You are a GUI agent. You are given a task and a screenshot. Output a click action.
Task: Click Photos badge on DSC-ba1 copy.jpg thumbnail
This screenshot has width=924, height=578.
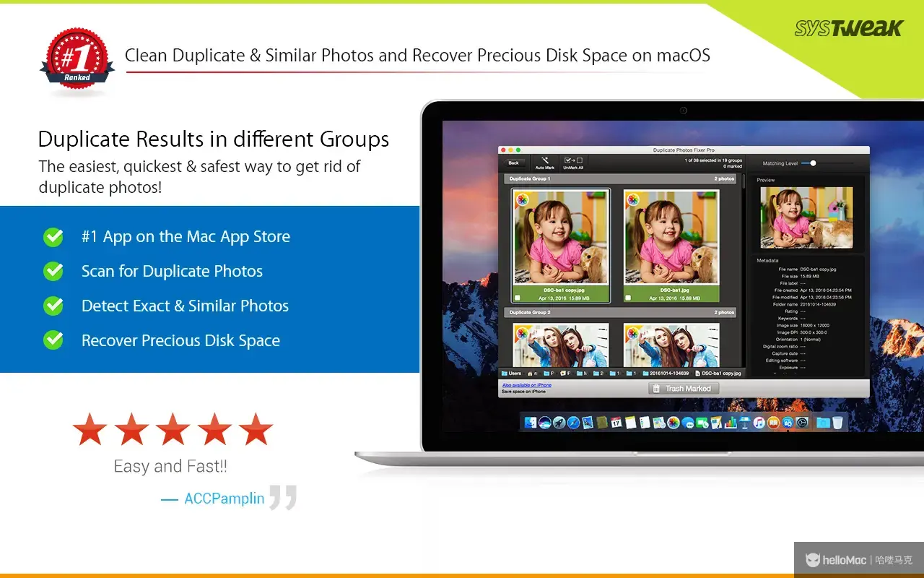tap(523, 200)
